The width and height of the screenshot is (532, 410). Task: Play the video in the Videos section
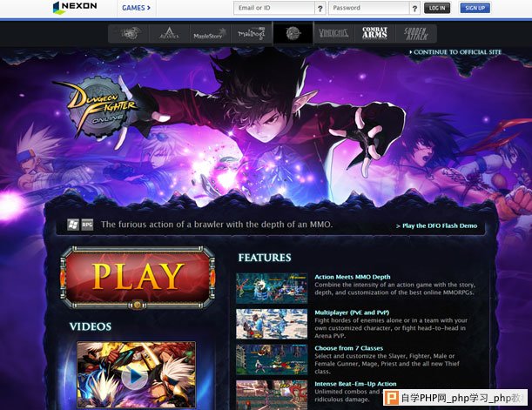(136, 375)
